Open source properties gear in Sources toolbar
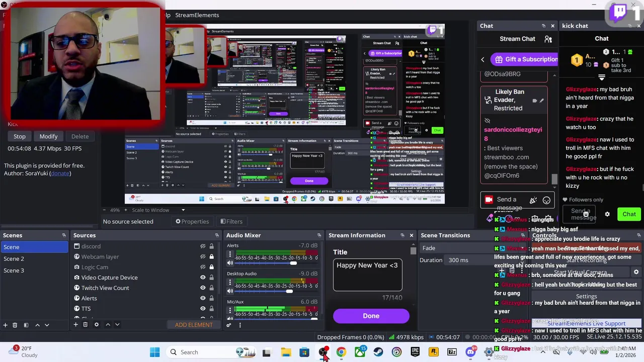 [x=97, y=325]
